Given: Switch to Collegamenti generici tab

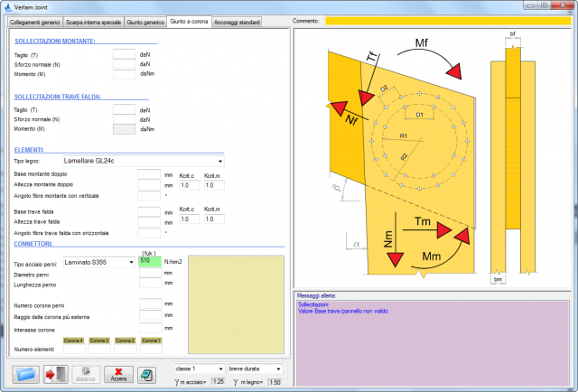Looking at the screenshot, I should coord(36,21).
